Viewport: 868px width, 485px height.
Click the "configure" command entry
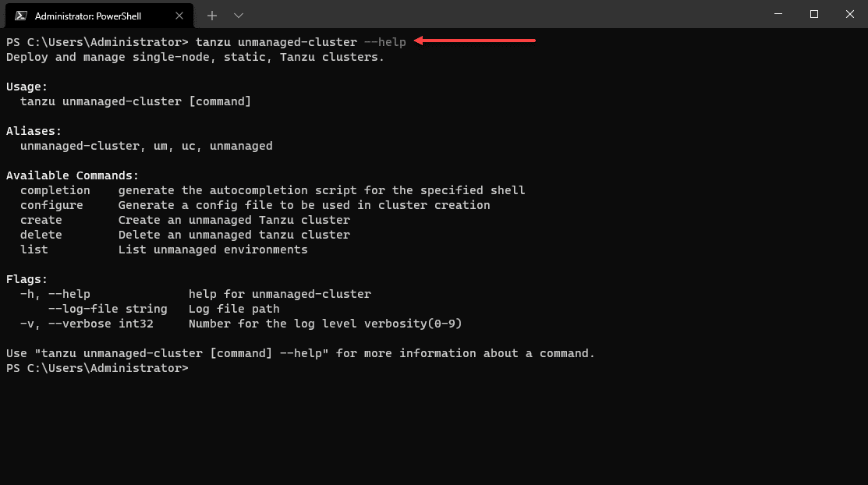51,205
